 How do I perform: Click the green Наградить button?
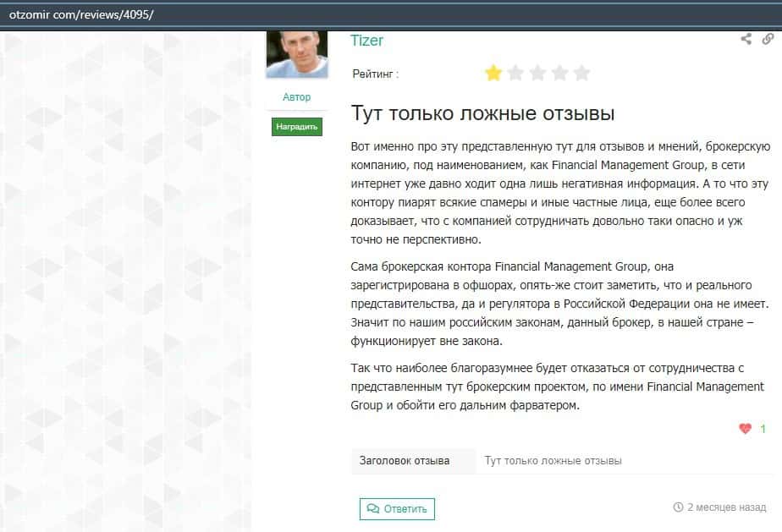297,127
